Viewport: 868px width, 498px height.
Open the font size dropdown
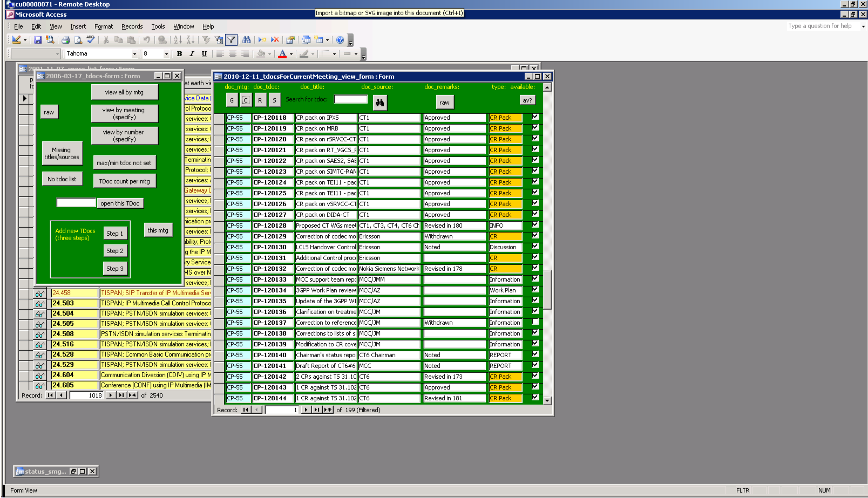tap(166, 54)
